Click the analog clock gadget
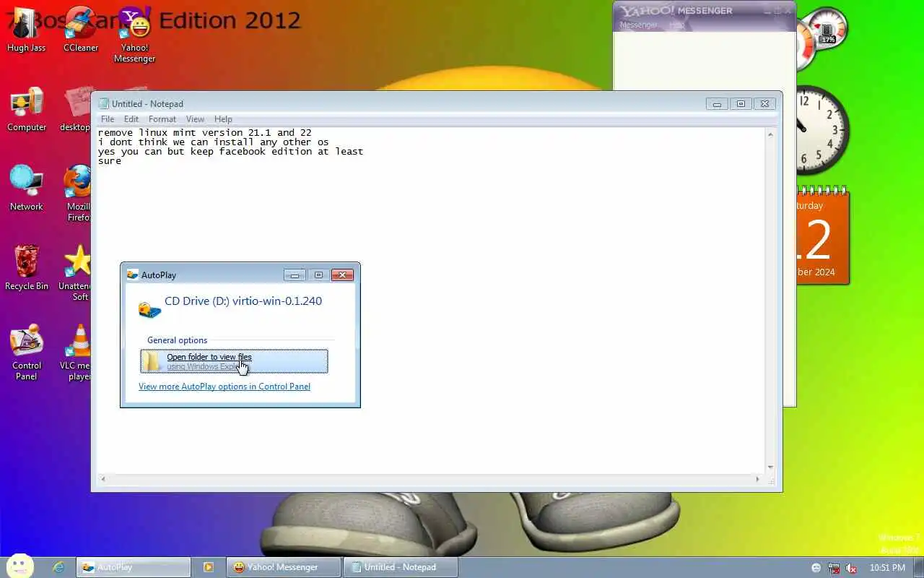 tap(821, 130)
